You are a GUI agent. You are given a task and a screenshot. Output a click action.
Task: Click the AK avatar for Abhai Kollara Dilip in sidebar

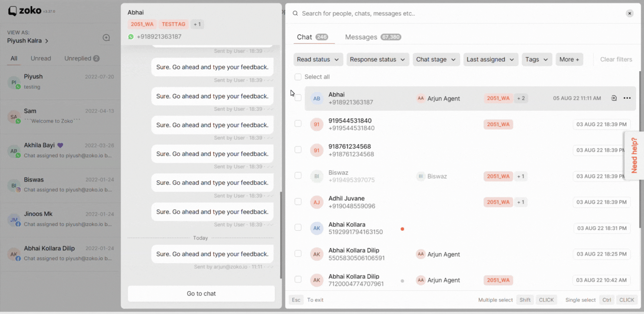[14, 254]
